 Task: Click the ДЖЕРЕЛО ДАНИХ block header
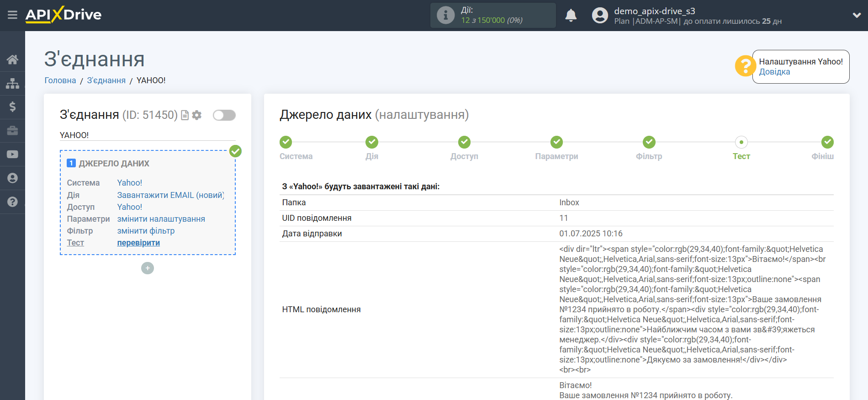click(x=114, y=164)
